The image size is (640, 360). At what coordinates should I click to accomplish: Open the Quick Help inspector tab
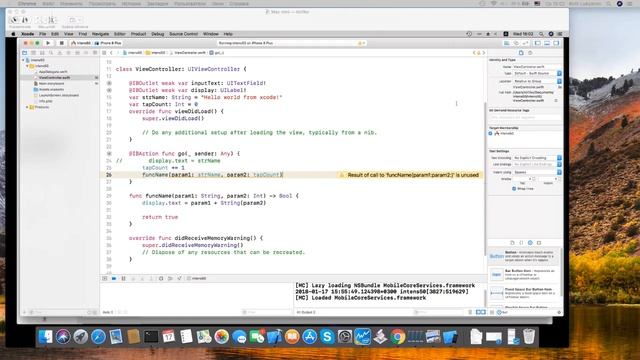point(530,53)
